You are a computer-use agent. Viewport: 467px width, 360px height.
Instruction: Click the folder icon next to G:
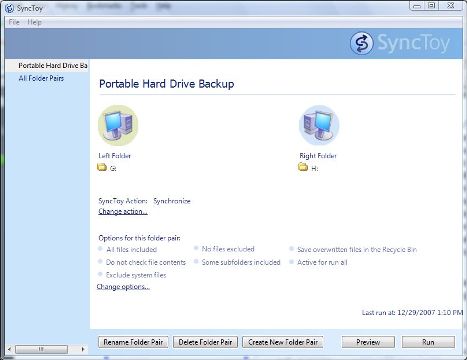[x=102, y=167]
